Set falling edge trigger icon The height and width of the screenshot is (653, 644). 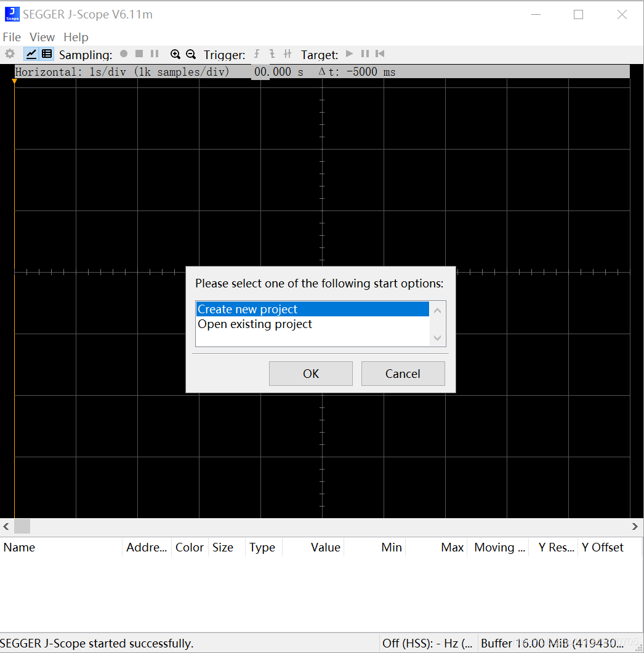click(x=272, y=54)
